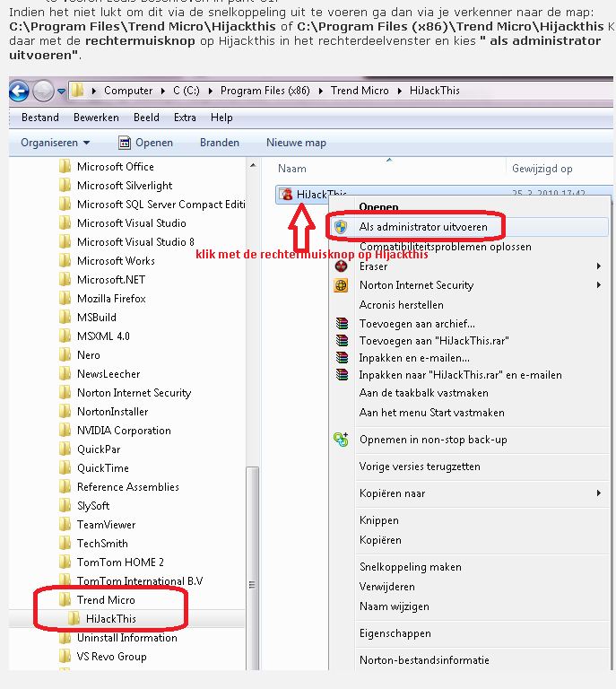Click the TeamViewer folder icon
This screenshot has height=689, width=616.
(65, 525)
